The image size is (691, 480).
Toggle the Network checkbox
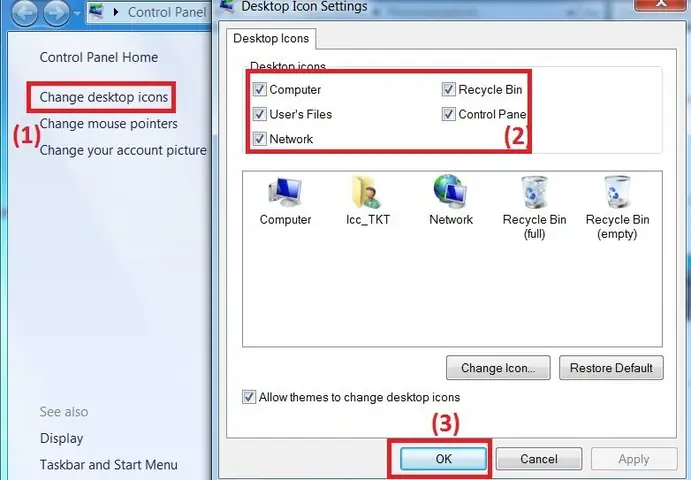tap(260, 139)
